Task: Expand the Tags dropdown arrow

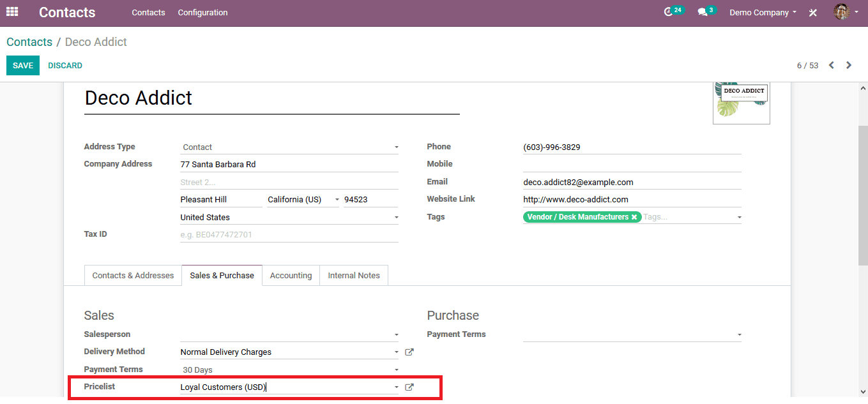Action: [740, 218]
